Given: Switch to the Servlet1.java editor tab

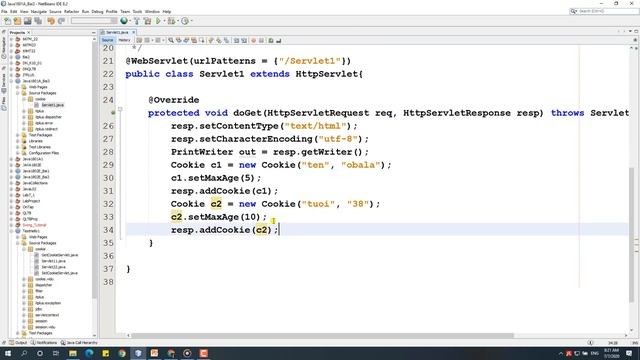Looking at the screenshot, I should 118,32.
